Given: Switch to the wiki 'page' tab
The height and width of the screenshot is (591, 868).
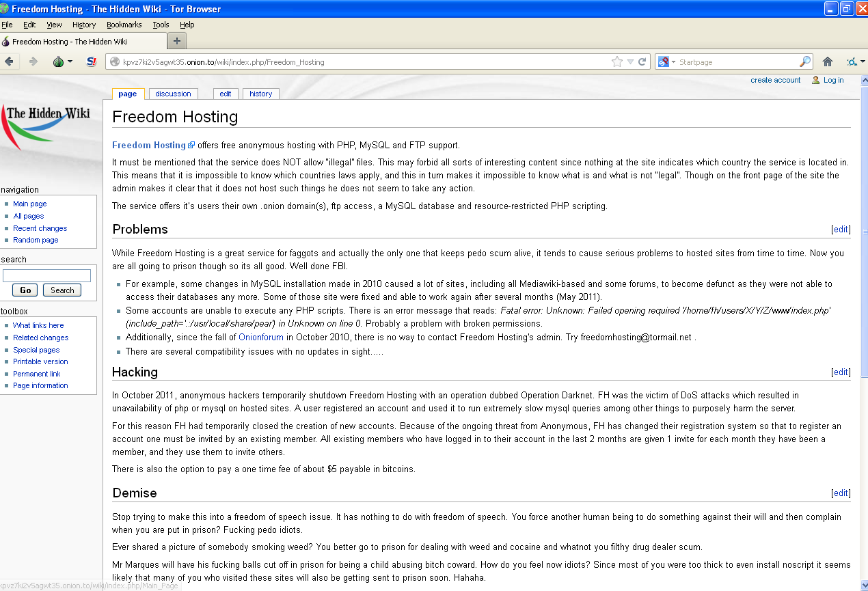Looking at the screenshot, I should pyautogui.click(x=127, y=94).
